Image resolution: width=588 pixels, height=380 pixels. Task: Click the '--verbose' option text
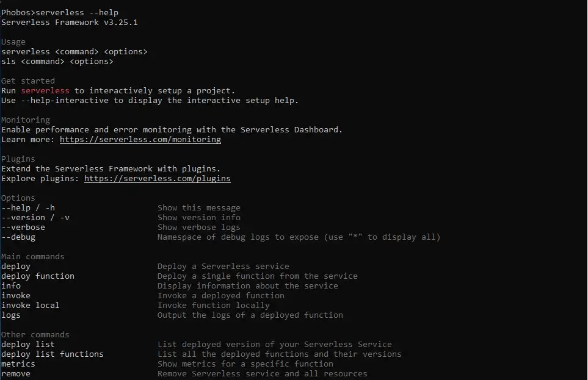pyautogui.click(x=23, y=228)
